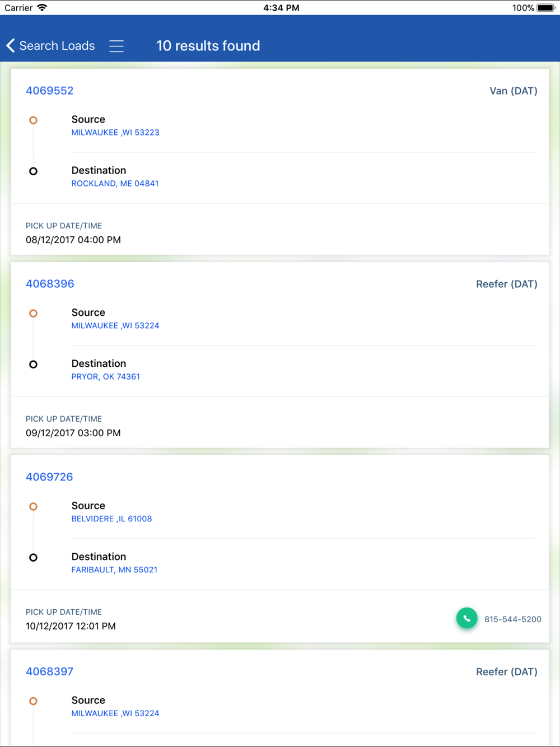This screenshot has width=560, height=747.
Task: Select source BELVIDERE, IL 61008
Action: [x=111, y=519]
